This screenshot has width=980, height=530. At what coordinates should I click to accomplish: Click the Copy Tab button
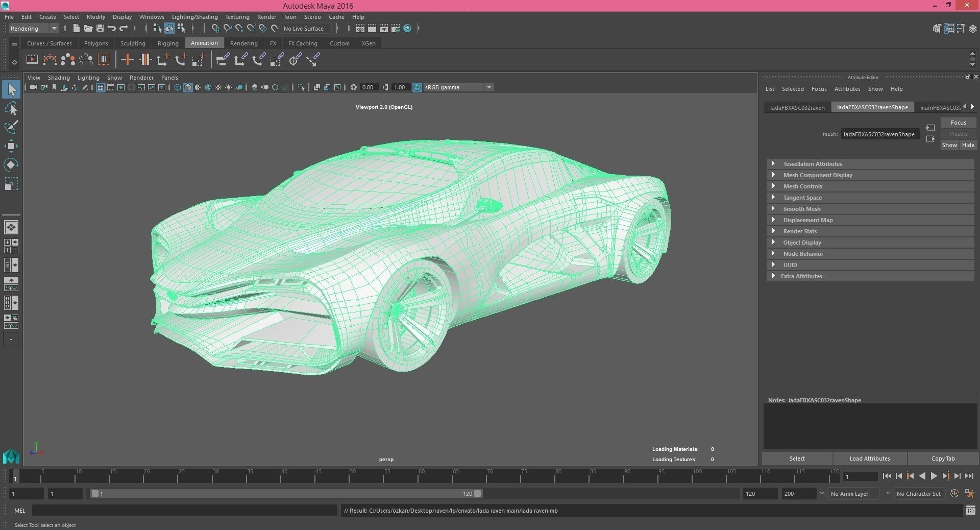pyautogui.click(x=942, y=459)
